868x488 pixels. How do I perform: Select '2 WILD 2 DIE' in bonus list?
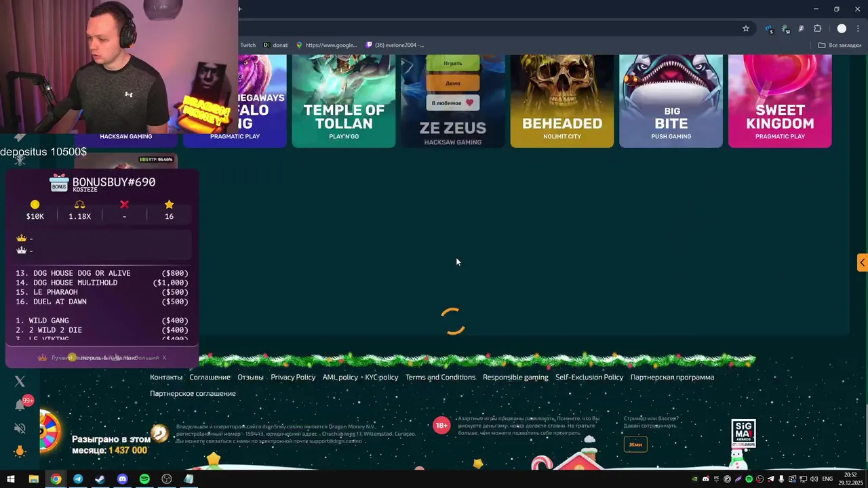click(102, 330)
